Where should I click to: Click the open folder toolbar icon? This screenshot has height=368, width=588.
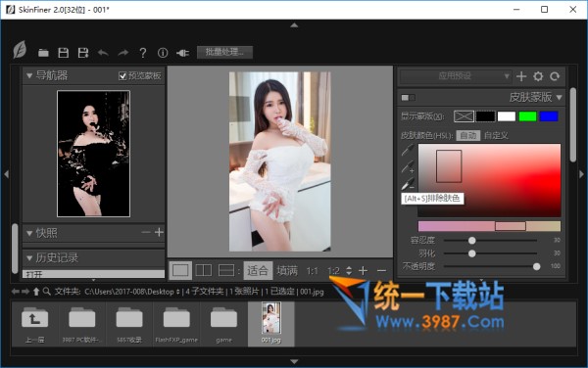(x=43, y=53)
